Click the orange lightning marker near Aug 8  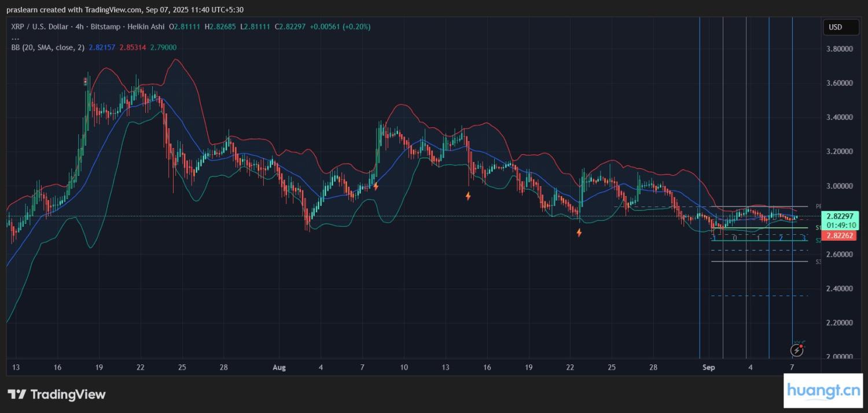pyautogui.click(x=376, y=186)
